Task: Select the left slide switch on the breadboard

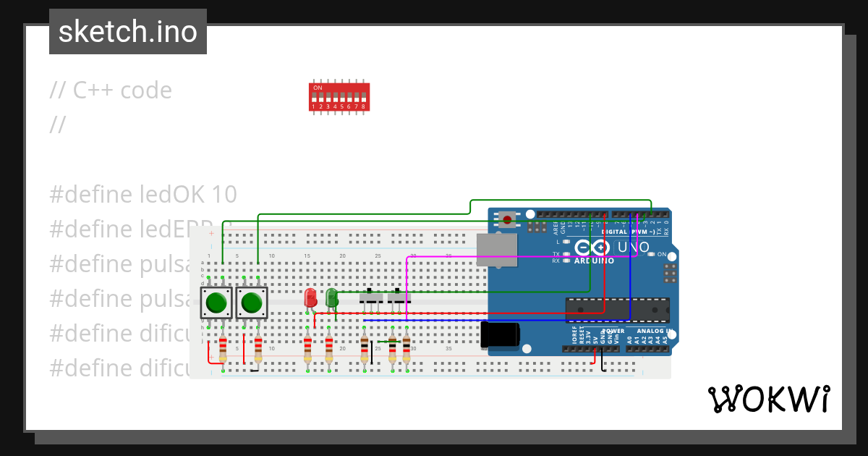Action: [x=371, y=298]
